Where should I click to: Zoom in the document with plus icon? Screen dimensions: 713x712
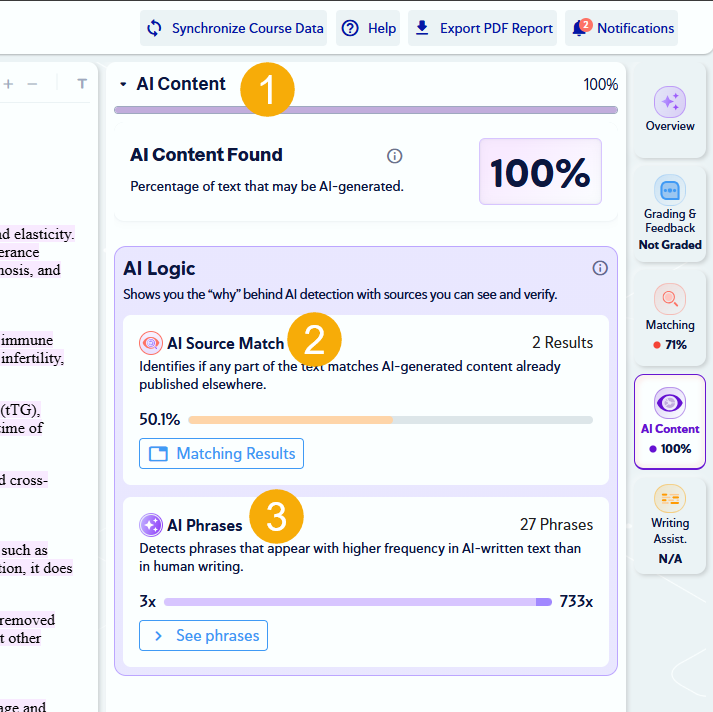pos(8,84)
